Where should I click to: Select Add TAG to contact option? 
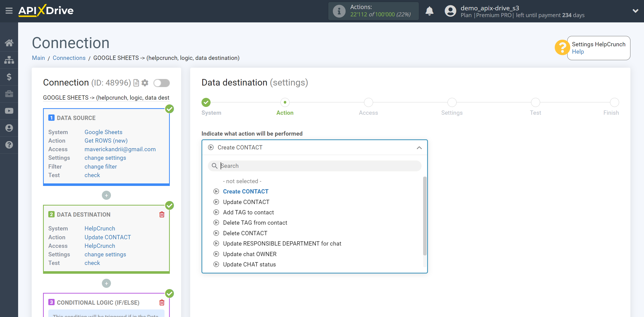pyautogui.click(x=248, y=212)
